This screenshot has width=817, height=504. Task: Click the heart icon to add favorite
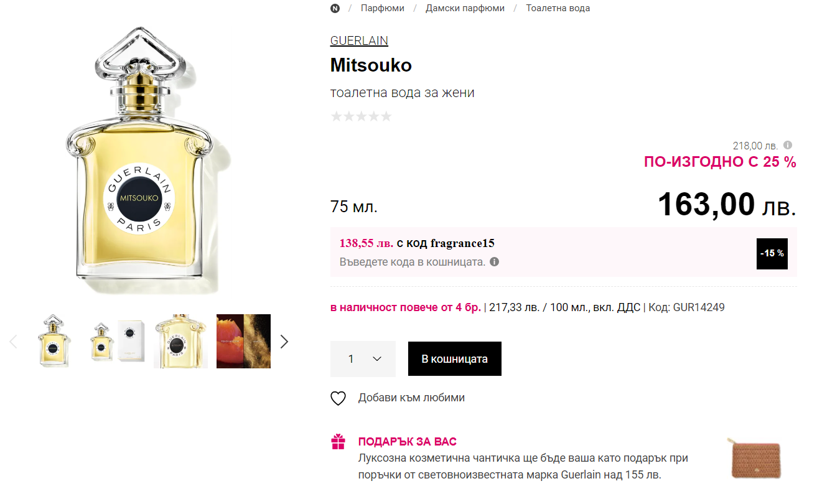click(338, 398)
